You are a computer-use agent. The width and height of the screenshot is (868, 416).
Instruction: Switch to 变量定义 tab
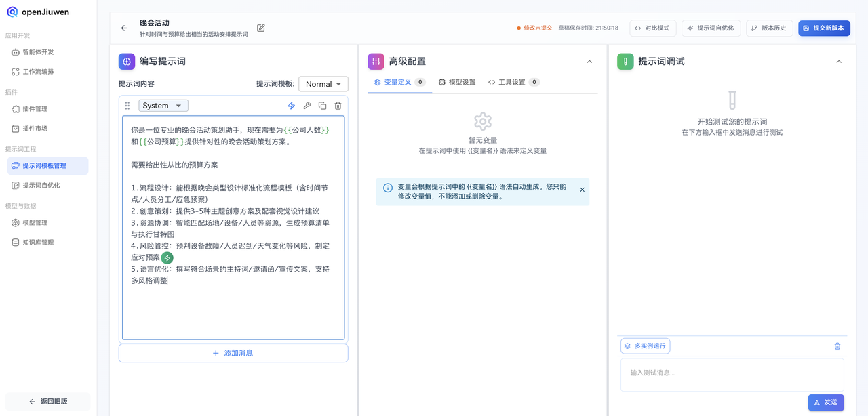(x=399, y=82)
